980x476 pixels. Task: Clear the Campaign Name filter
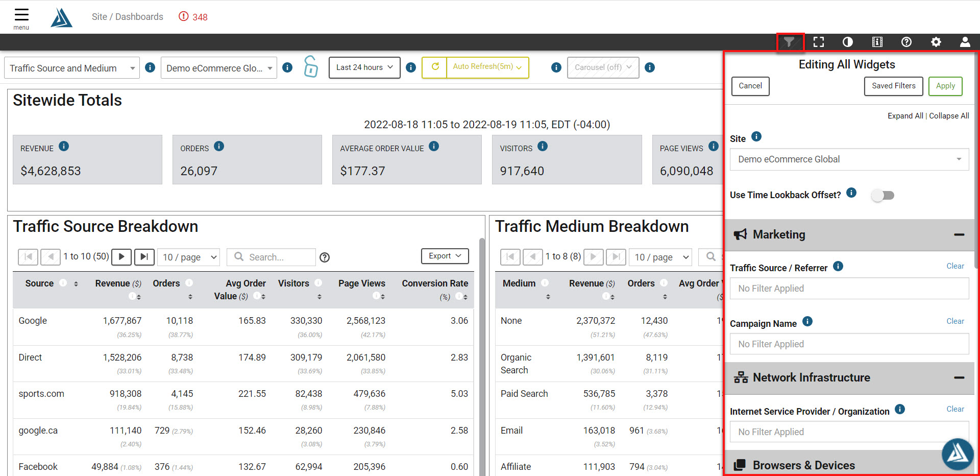pyautogui.click(x=955, y=321)
